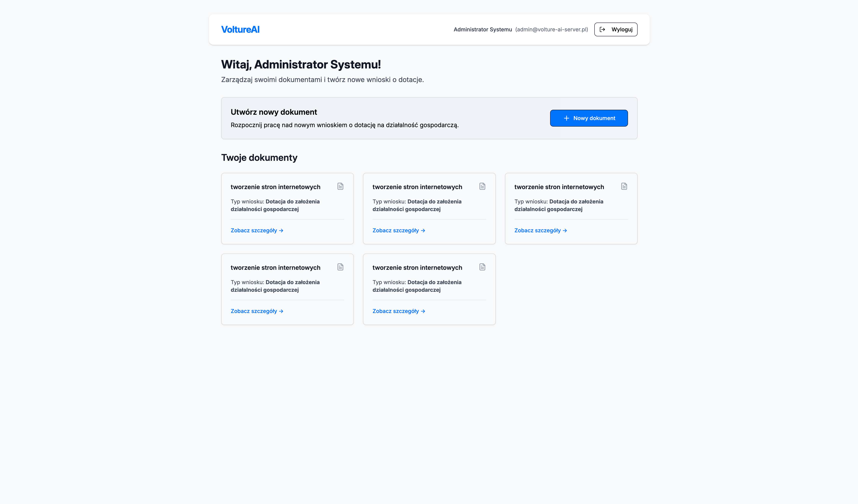Click document icon on bottom-left card
The height and width of the screenshot is (504, 858).
click(340, 267)
